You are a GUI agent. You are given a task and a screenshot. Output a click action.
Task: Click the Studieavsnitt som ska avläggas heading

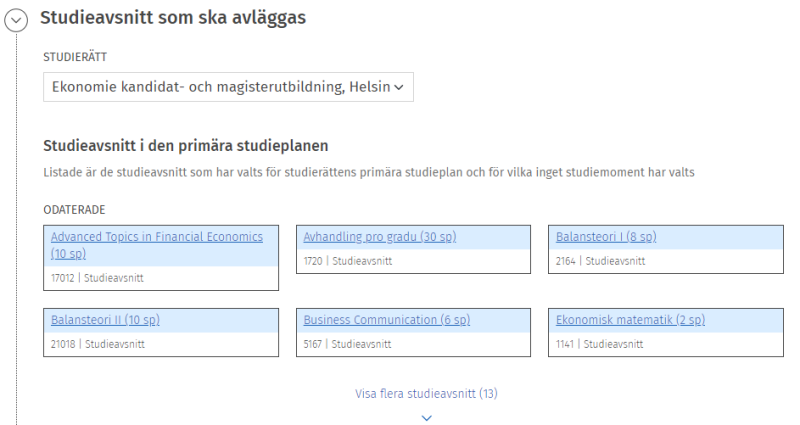click(173, 18)
